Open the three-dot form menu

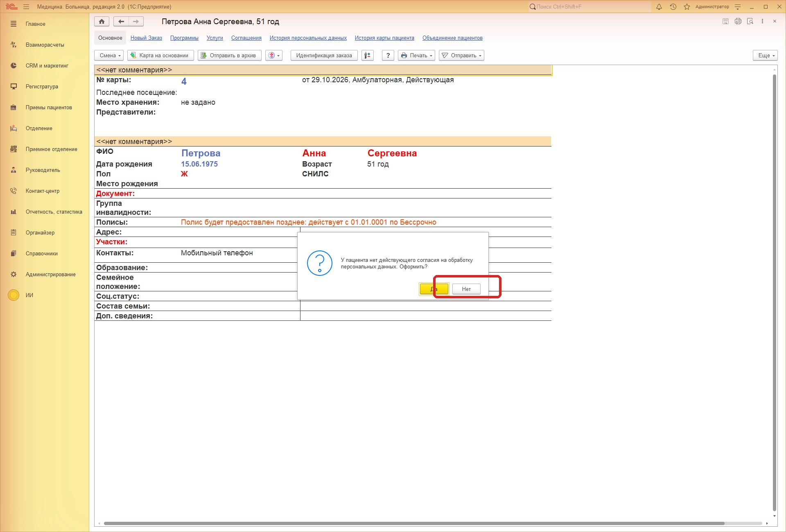tap(762, 21)
